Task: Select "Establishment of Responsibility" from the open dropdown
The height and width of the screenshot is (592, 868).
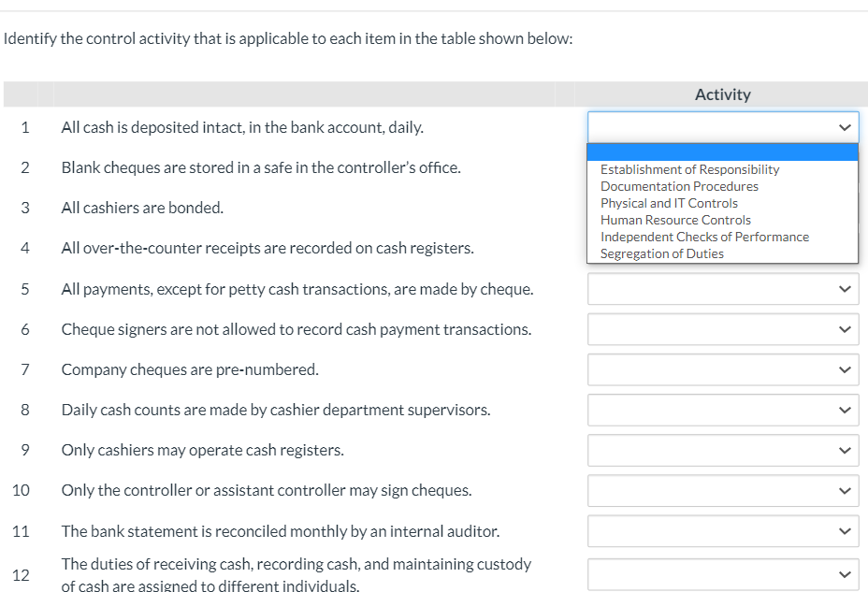Action: [x=689, y=169]
